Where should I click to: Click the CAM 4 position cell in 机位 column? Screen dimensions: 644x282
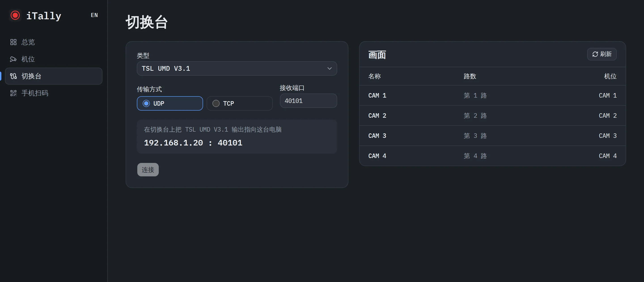[x=608, y=156]
